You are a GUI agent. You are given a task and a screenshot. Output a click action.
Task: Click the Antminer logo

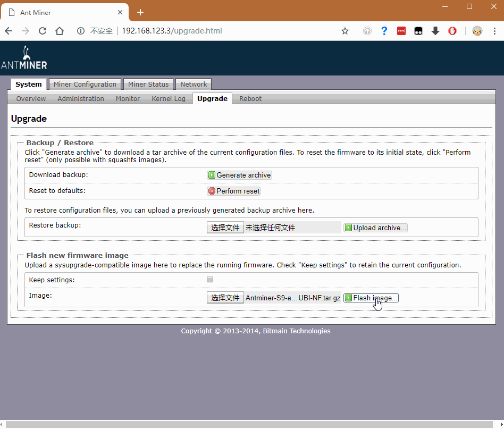24,58
